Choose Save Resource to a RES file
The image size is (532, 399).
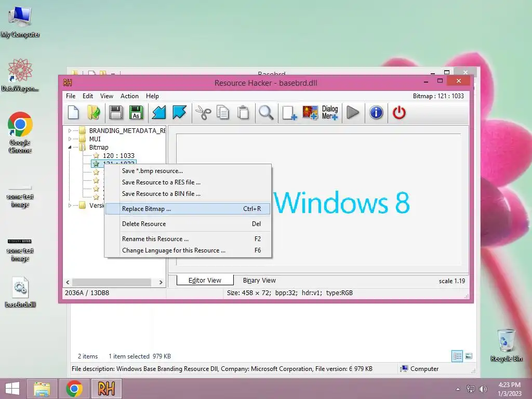pos(188,182)
